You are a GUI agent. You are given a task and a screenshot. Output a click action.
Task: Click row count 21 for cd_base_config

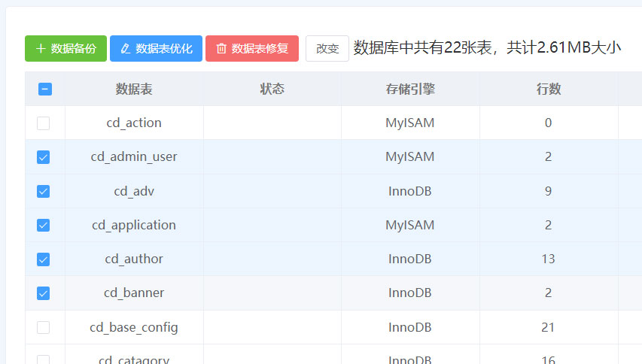point(548,328)
